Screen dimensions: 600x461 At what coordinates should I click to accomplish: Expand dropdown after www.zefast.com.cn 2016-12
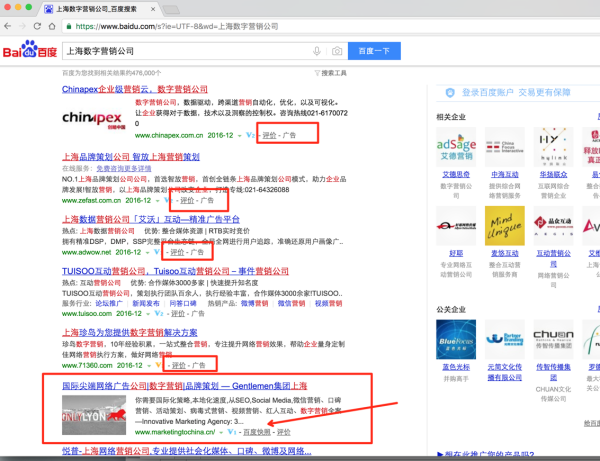pos(157,200)
